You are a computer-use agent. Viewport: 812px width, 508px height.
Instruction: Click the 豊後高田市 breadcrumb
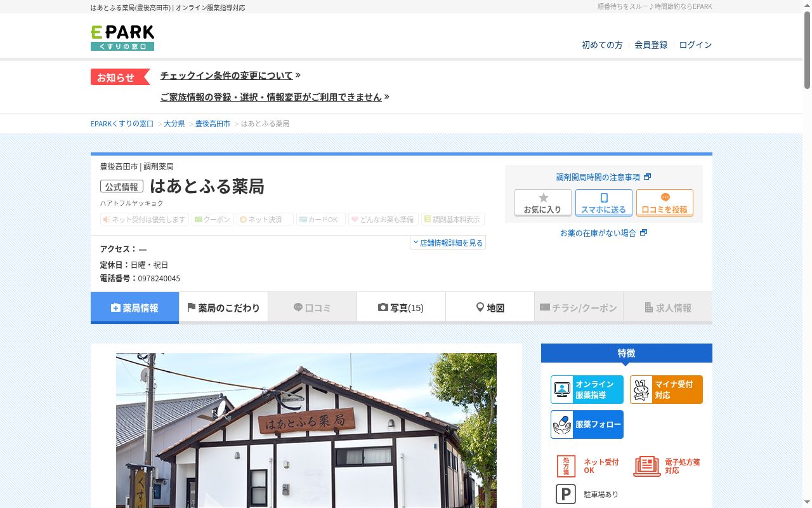(213, 124)
